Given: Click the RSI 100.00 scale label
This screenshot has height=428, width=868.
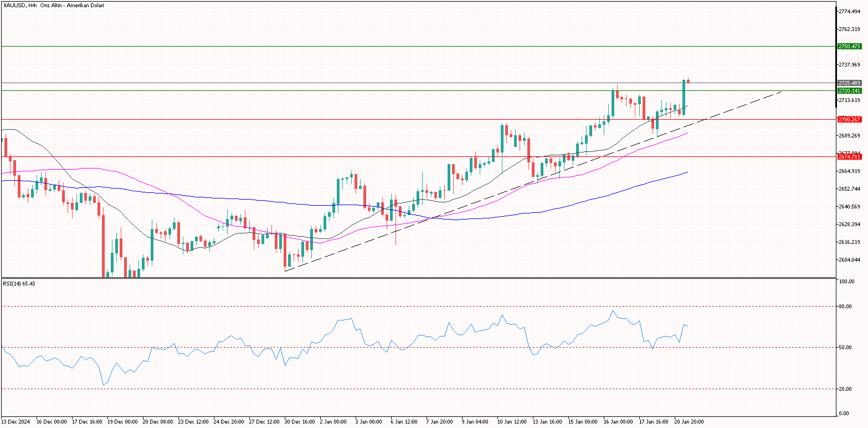Looking at the screenshot, I should [x=846, y=282].
